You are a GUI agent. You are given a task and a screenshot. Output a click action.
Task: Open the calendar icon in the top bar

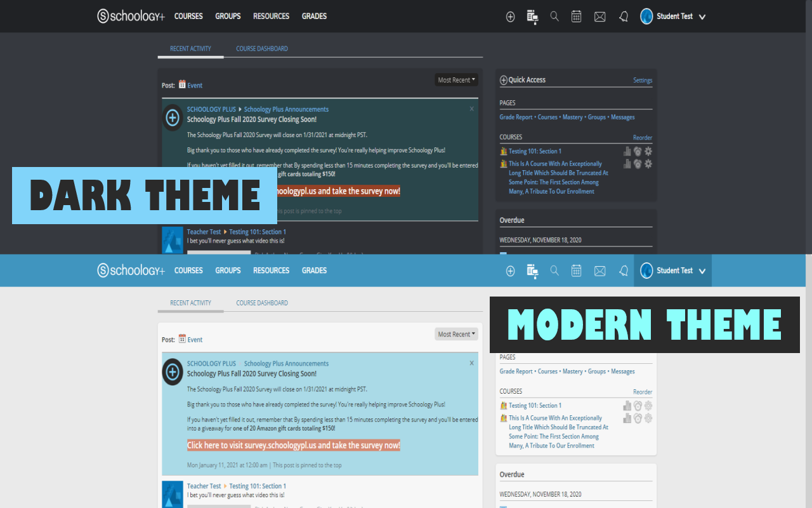pos(576,17)
